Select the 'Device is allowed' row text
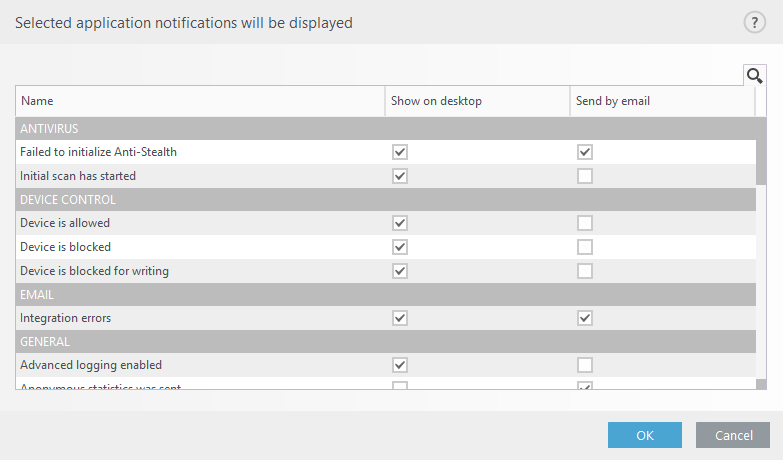The width and height of the screenshot is (783, 460). [65, 223]
